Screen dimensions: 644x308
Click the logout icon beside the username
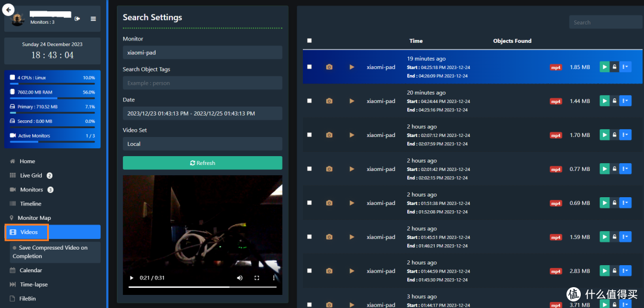click(x=78, y=19)
